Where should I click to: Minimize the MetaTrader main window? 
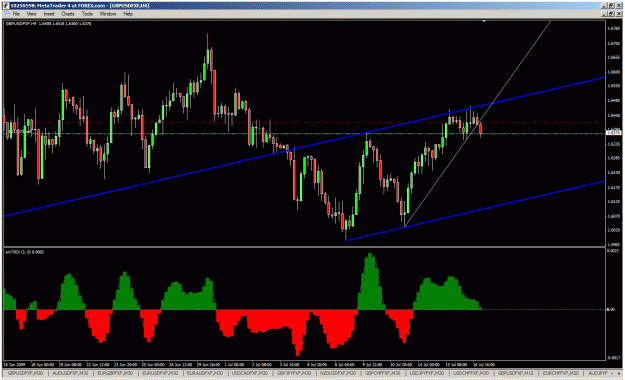[604, 6]
